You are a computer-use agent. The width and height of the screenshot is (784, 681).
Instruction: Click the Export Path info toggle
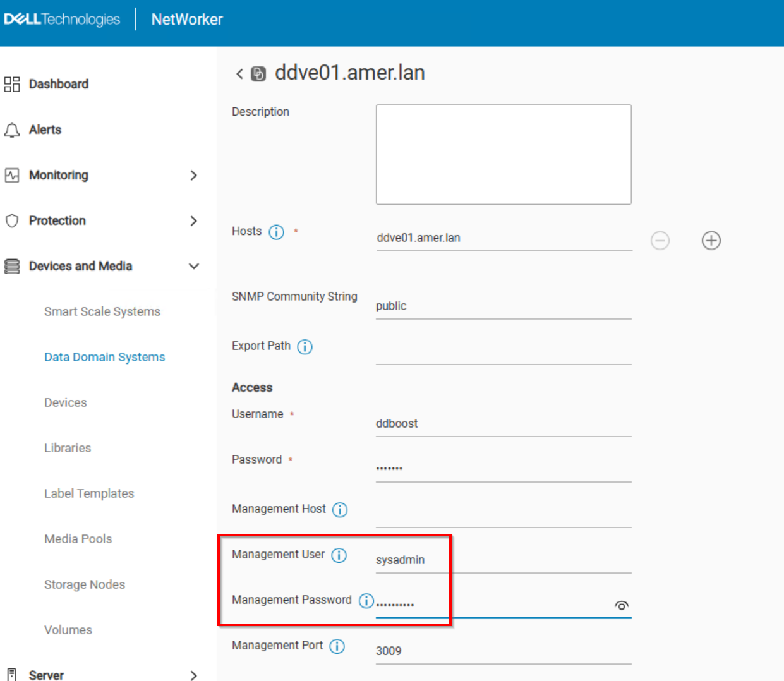pos(305,346)
